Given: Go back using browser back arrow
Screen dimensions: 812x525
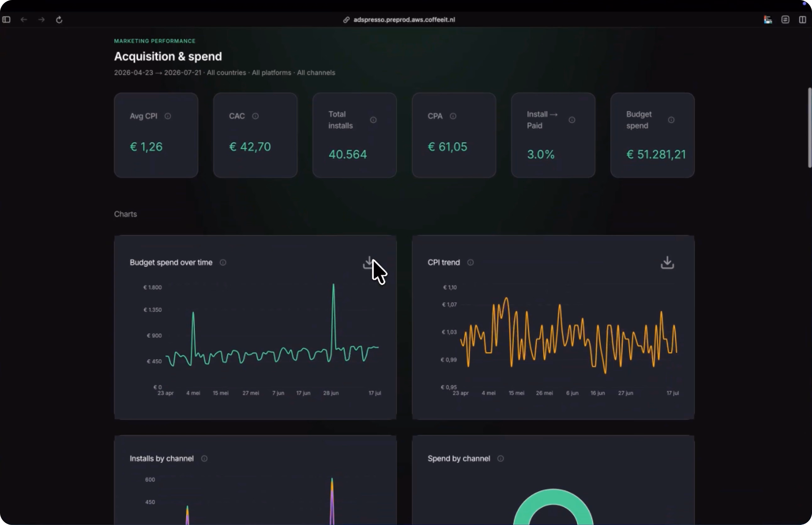Looking at the screenshot, I should [x=24, y=20].
